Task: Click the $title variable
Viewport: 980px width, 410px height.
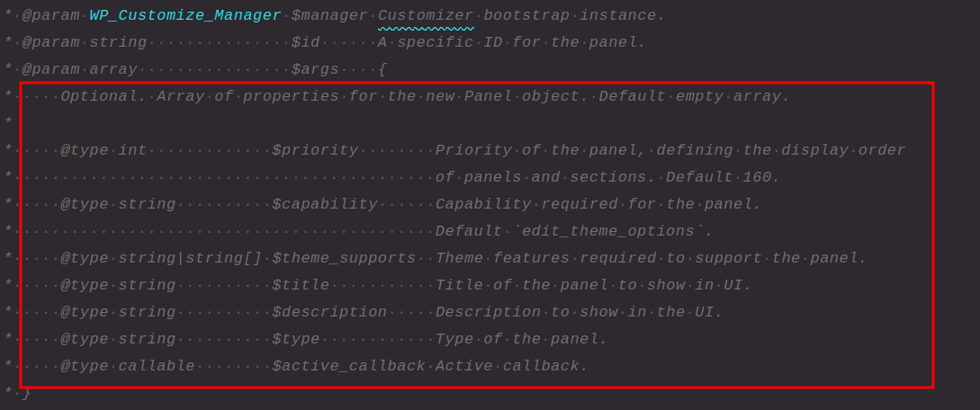Action: tap(301, 285)
